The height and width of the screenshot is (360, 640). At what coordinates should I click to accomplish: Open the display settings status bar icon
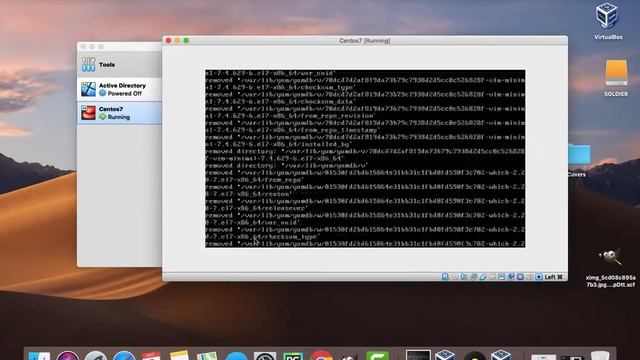(501, 277)
